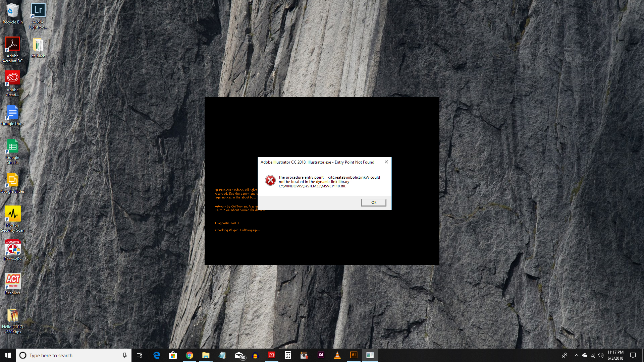Viewport: 644px width, 362px height.
Task: Open Windows search input field
Action: click(x=73, y=355)
